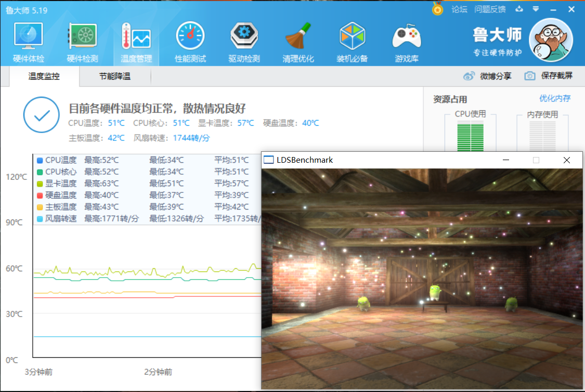Click 优化内存 optimize memory link

555,98
